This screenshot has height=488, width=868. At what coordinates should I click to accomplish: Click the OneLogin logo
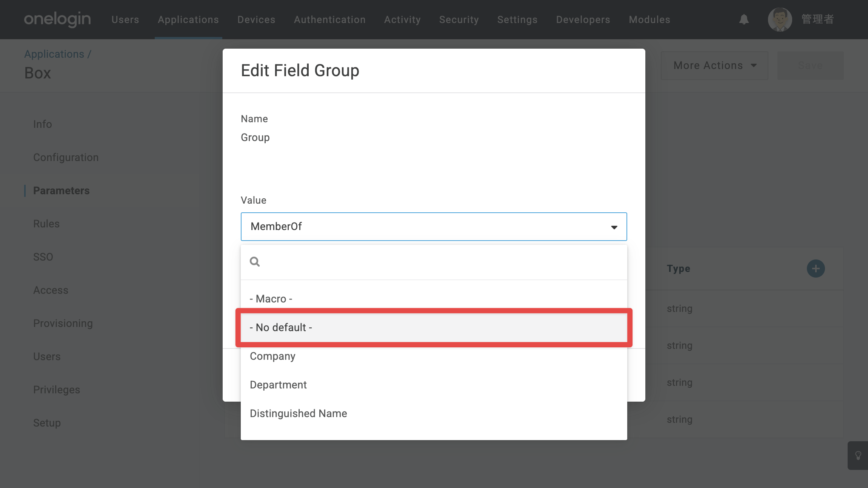pyautogui.click(x=57, y=19)
